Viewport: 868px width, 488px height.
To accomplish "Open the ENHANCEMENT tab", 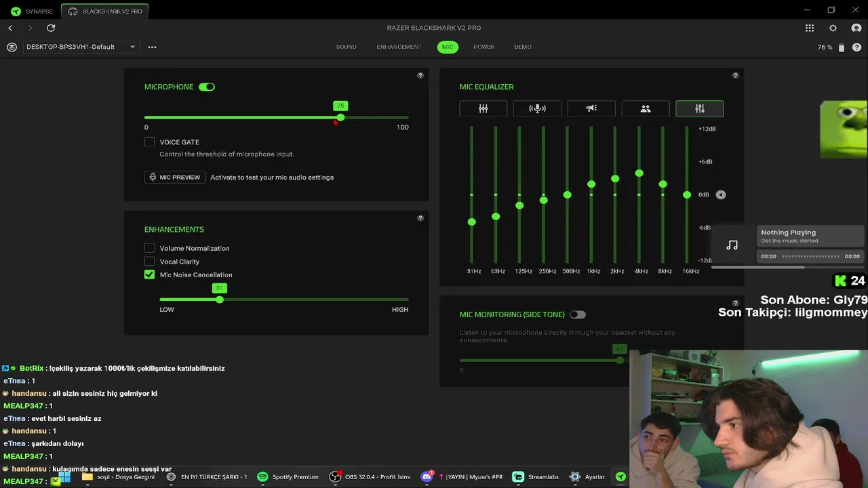I will (399, 47).
